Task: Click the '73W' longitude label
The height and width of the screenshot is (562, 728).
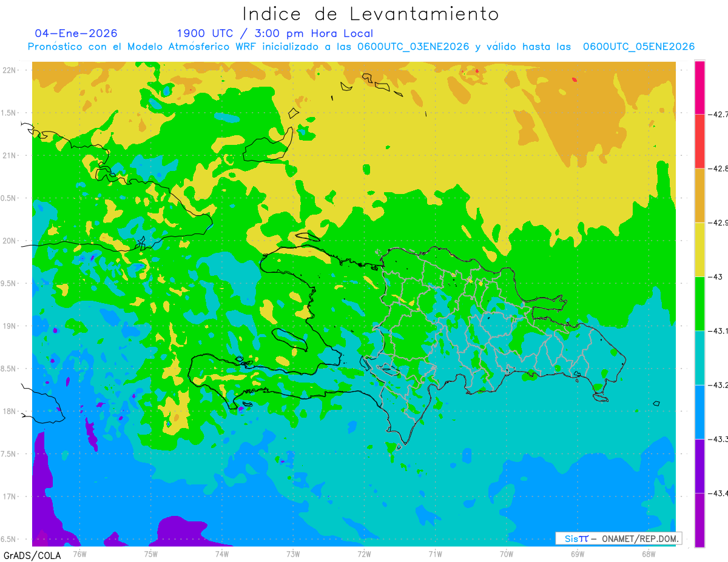Action: click(x=293, y=554)
